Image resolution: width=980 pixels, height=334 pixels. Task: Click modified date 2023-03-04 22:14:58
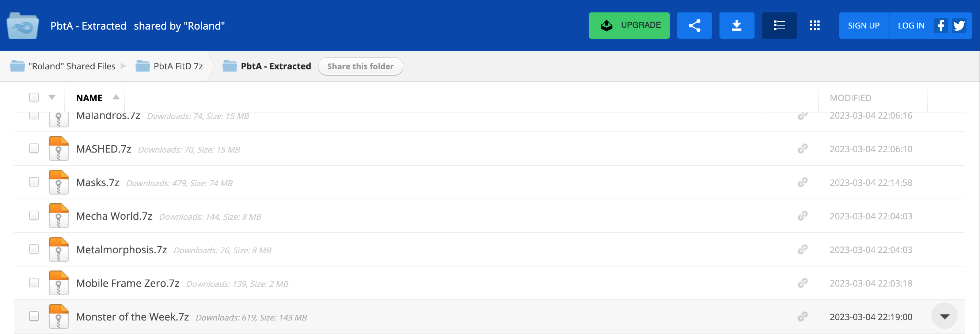[871, 183]
